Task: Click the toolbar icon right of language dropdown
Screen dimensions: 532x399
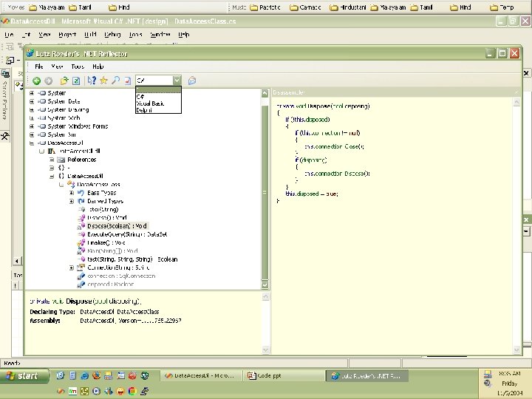Action: tap(192, 80)
